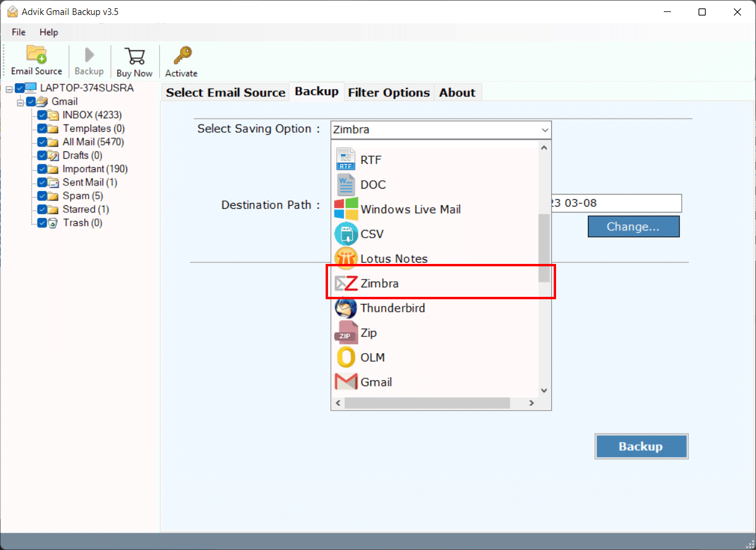
Task: Open the Email Source toolbar icon
Action: (37, 55)
